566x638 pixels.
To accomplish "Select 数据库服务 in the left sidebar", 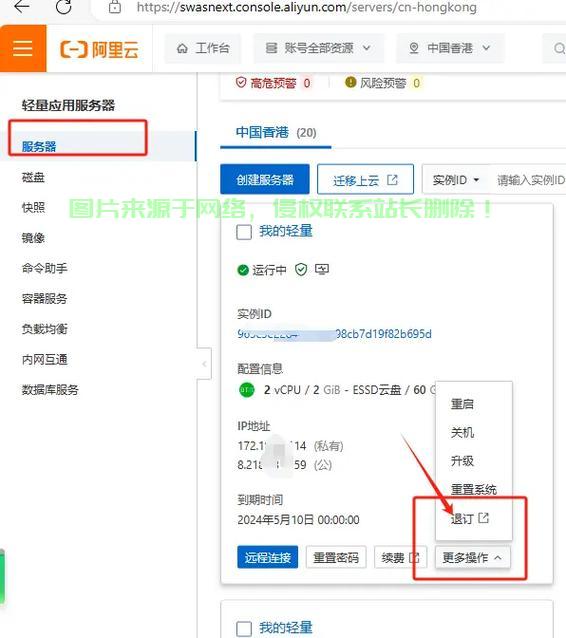I will point(50,390).
